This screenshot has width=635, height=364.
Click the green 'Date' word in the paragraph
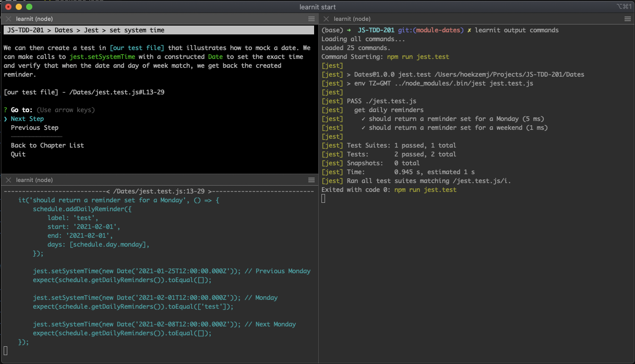tap(215, 57)
